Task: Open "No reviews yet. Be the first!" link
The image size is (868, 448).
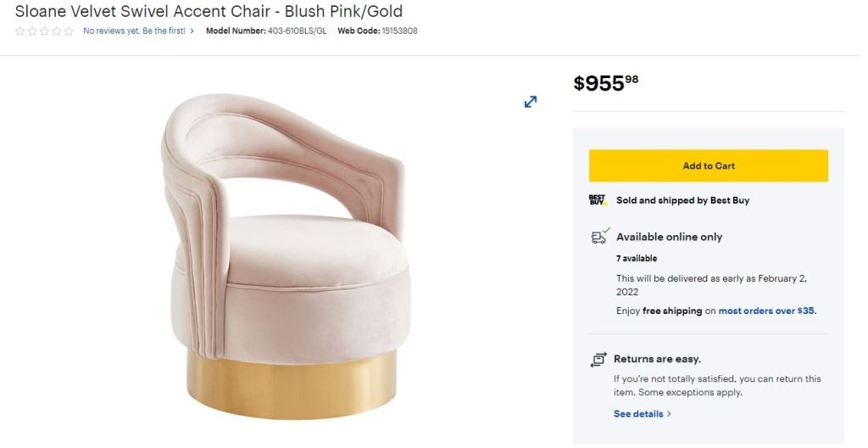Action: point(134,31)
